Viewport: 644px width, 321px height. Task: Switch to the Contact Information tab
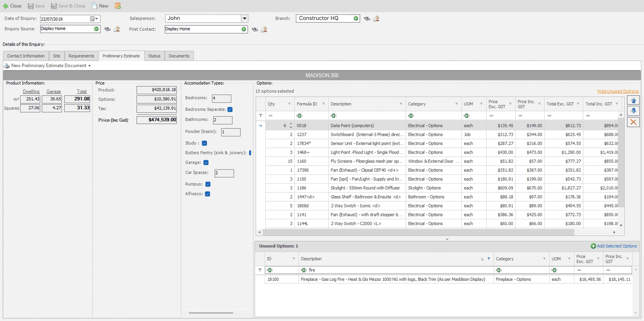pos(26,56)
